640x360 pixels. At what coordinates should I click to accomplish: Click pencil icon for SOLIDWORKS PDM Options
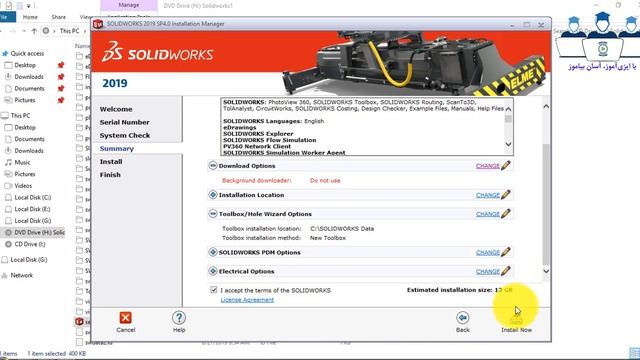506,252
